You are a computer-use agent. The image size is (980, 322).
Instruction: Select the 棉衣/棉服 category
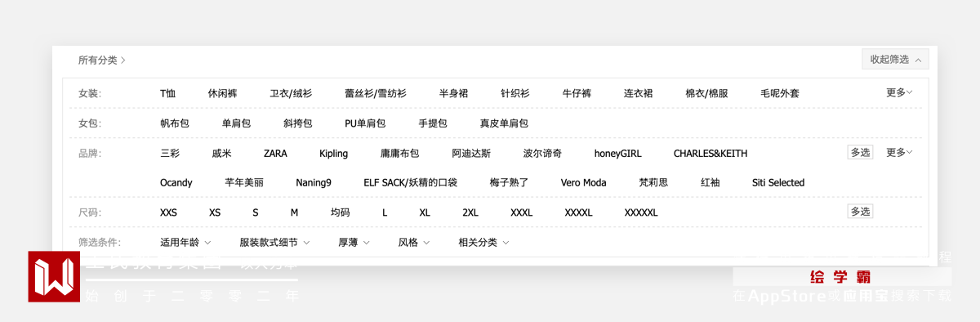pyautogui.click(x=706, y=93)
